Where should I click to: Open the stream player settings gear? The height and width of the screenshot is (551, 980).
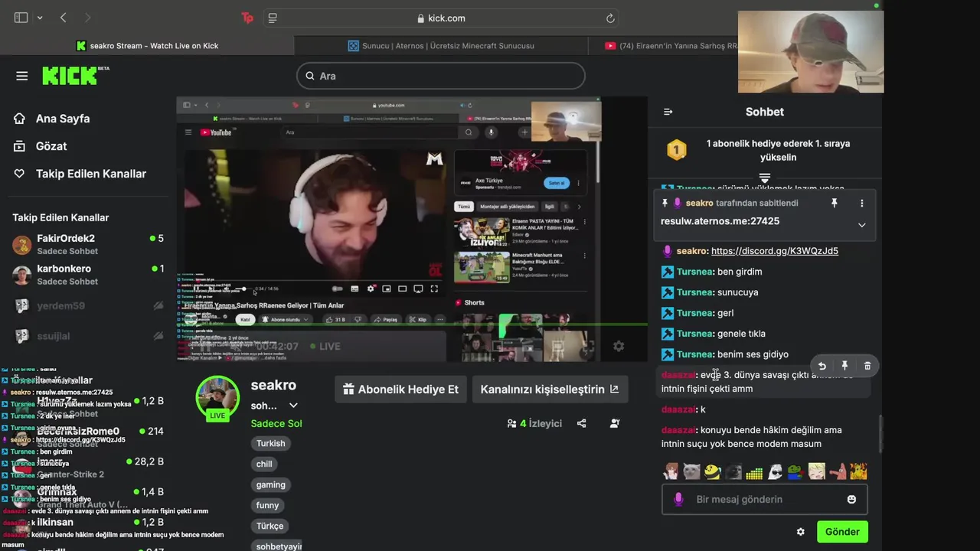[619, 346]
